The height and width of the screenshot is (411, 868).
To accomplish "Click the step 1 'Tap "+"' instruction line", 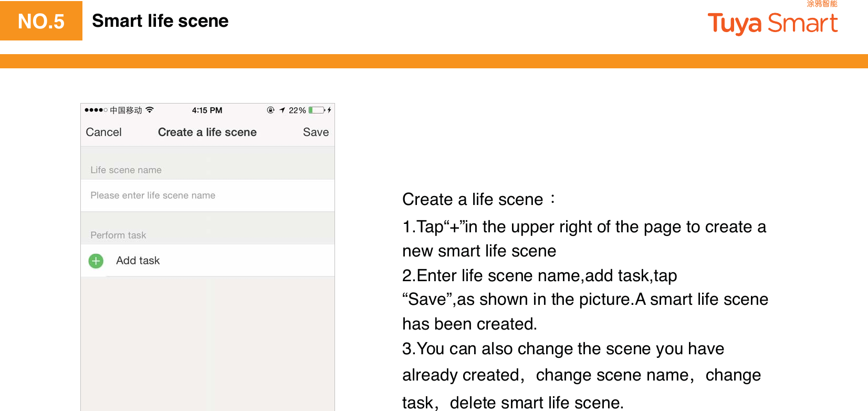I will pos(584,227).
